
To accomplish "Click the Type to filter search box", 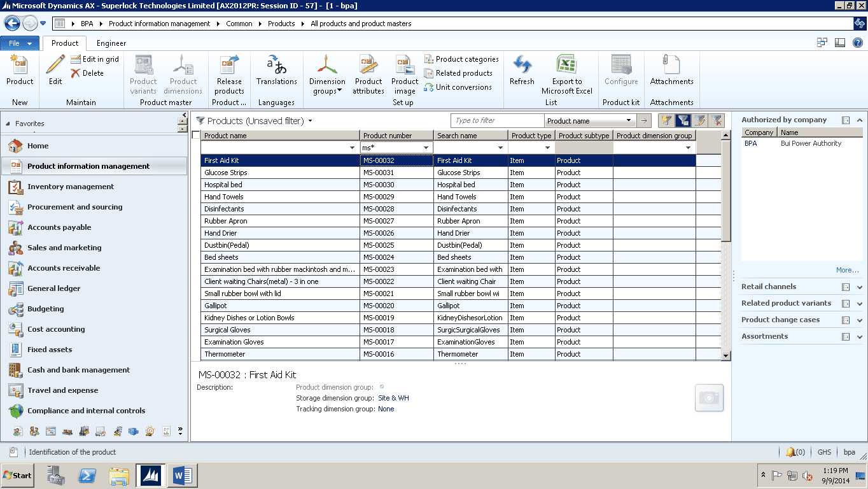I will coord(498,120).
